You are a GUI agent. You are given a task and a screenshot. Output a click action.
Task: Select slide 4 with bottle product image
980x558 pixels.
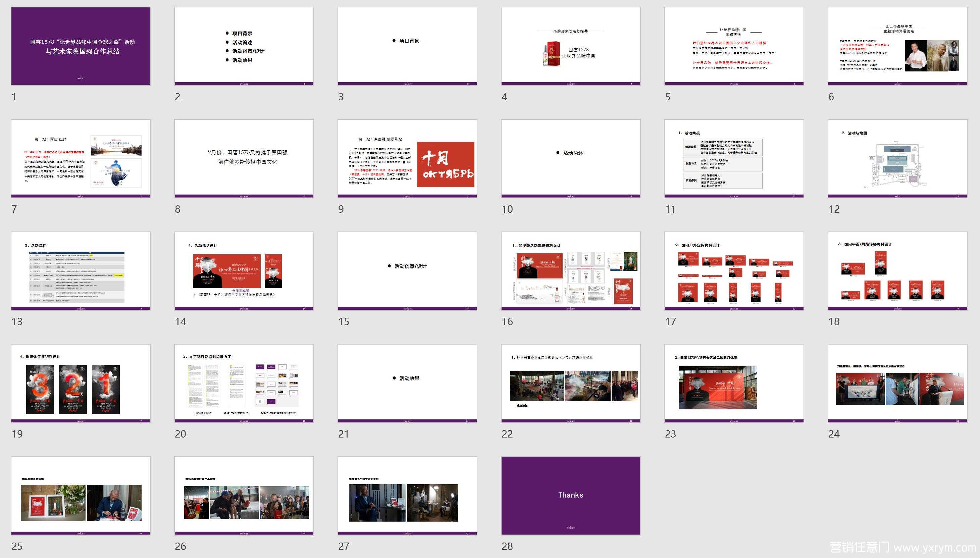coord(570,46)
